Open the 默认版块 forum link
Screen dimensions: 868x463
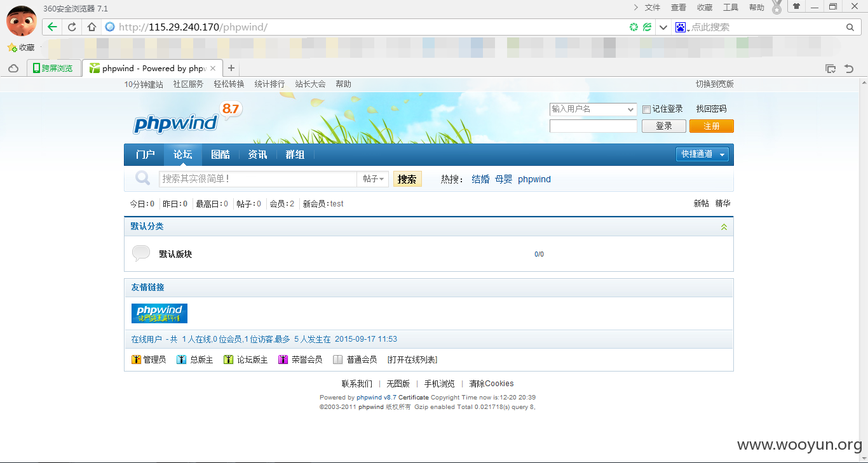(x=175, y=254)
